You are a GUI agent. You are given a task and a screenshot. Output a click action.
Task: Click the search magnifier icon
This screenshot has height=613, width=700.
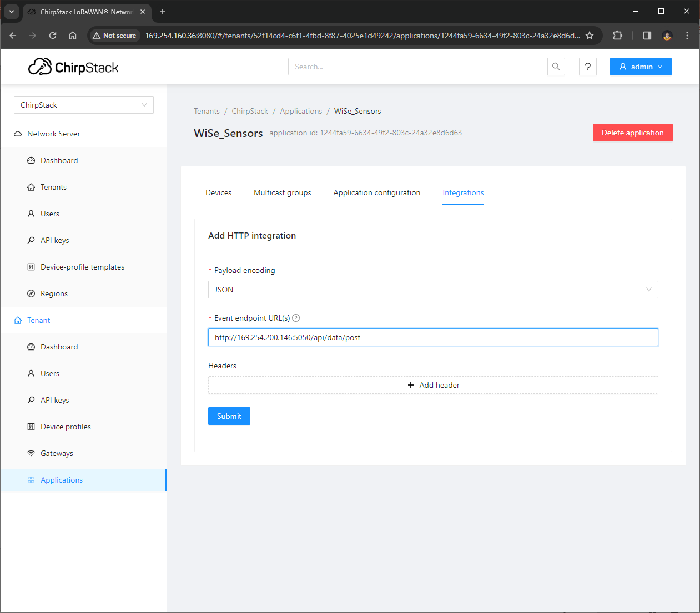556,66
